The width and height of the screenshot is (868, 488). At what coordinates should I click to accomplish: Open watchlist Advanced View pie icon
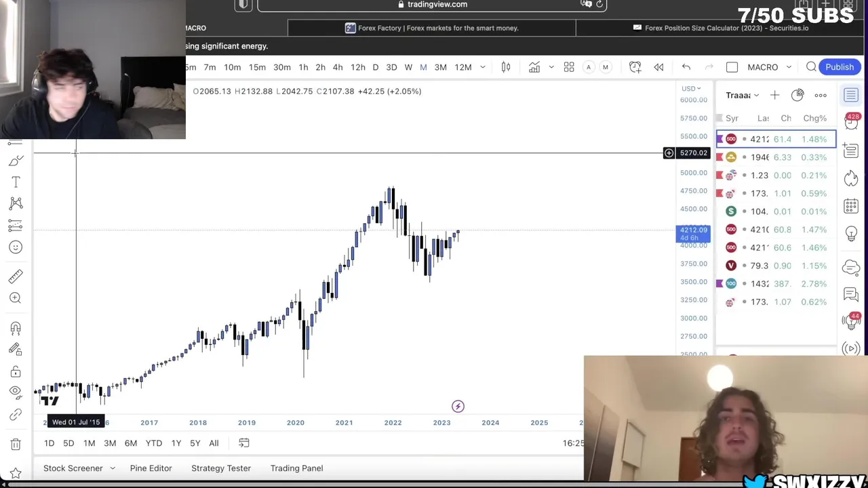[x=797, y=95]
